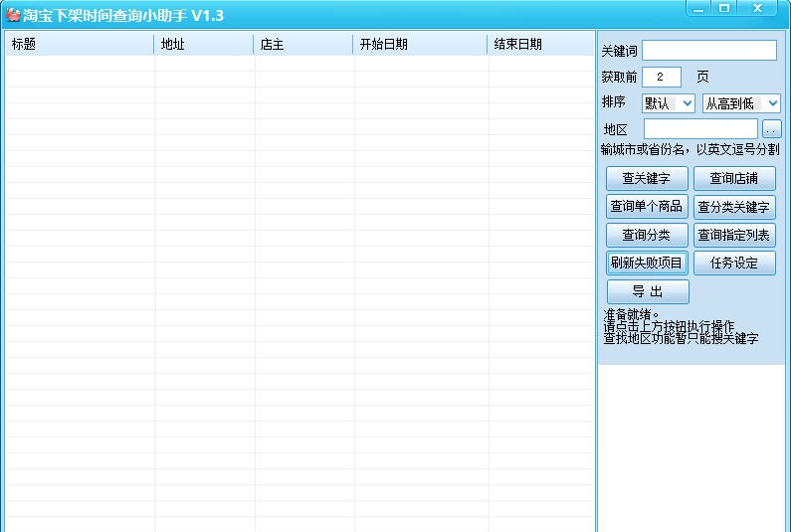This screenshot has height=532, width=791.
Task: Sort by the 结束日期 column header
Action: pyautogui.click(x=541, y=45)
